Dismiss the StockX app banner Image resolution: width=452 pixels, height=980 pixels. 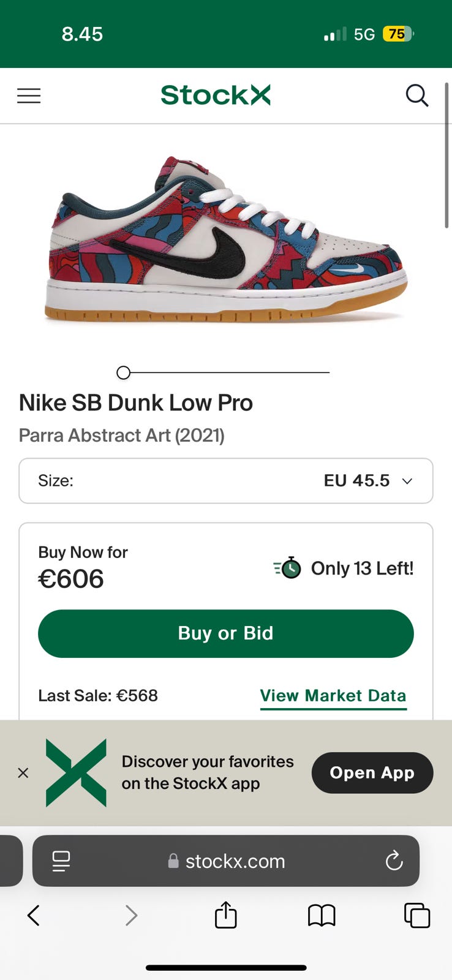[23, 773]
